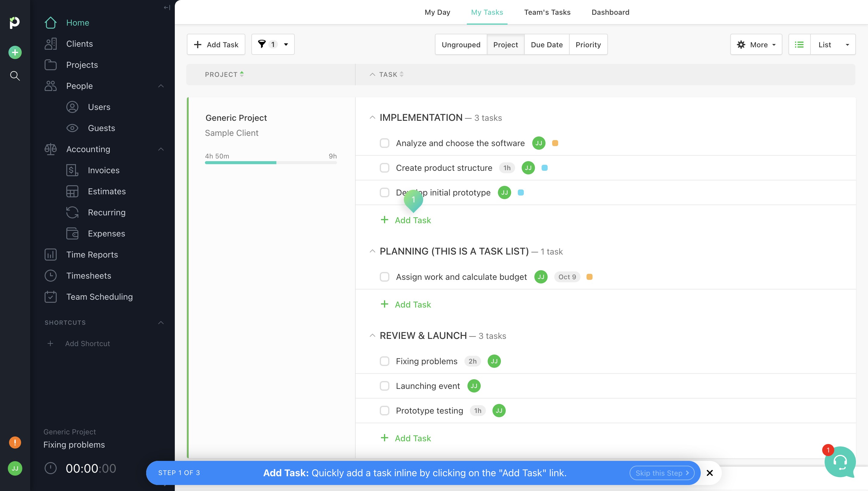Group tasks by Due Date
The height and width of the screenshot is (491, 868).
pyautogui.click(x=546, y=45)
